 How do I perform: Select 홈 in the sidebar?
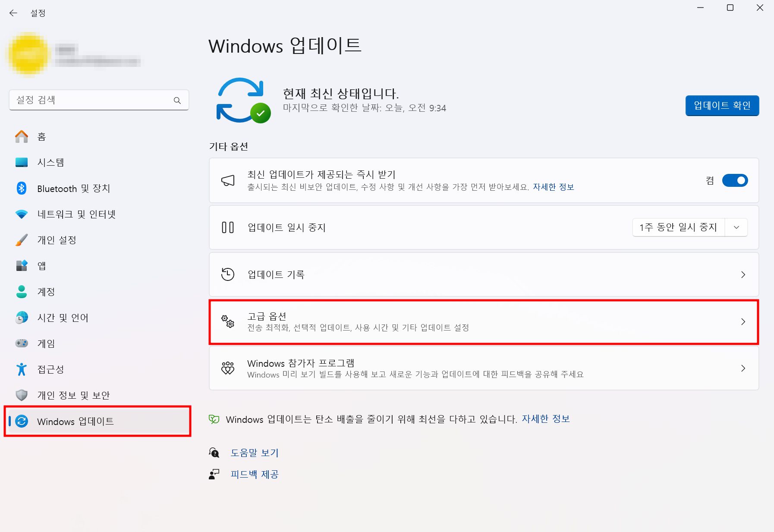point(99,136)
